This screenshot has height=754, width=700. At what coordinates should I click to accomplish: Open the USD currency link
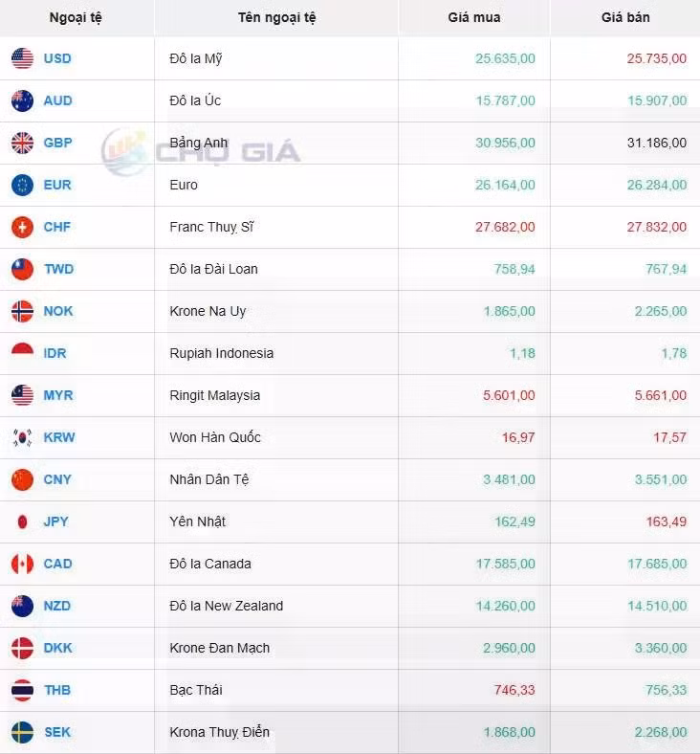(57, 58)
